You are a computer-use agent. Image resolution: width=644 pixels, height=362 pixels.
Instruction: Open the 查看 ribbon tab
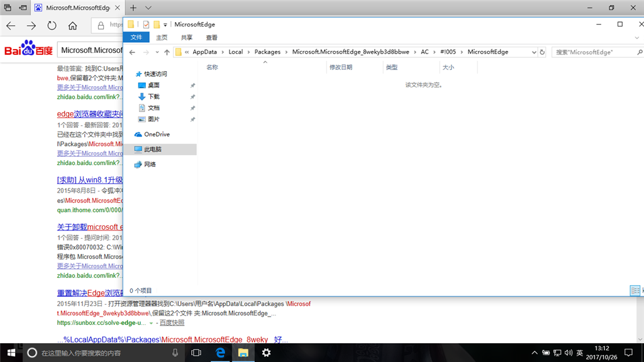[x=211, y=37]
